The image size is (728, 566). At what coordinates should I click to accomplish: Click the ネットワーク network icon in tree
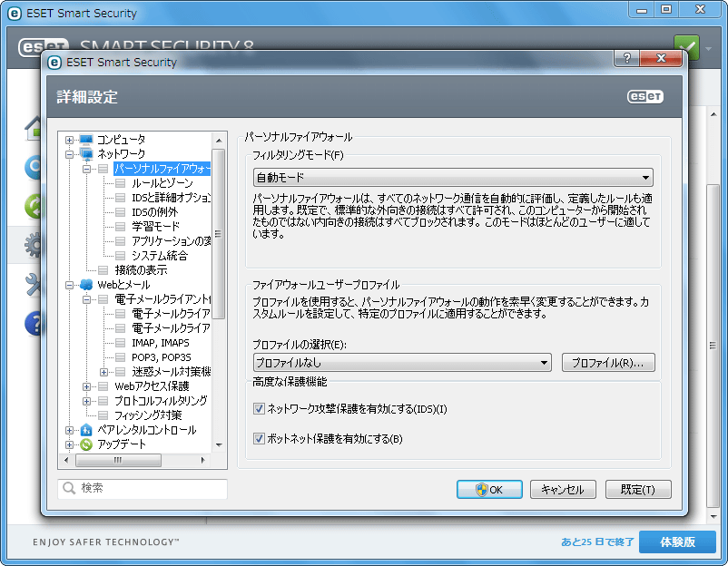point(86,154)
